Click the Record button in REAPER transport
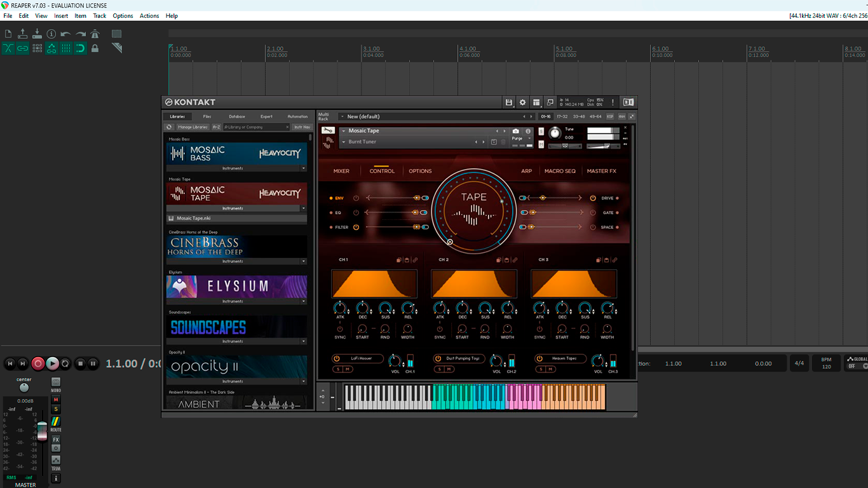868x488 pixels. point(38,363)
